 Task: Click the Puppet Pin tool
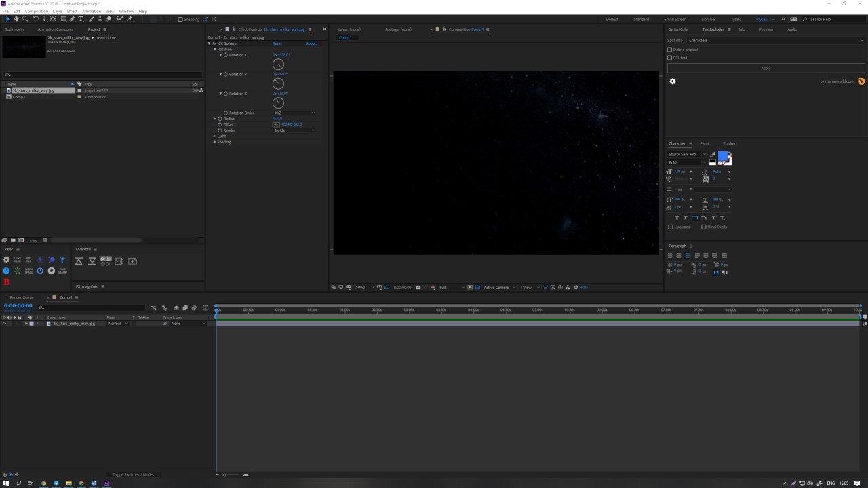coord(130,19)
